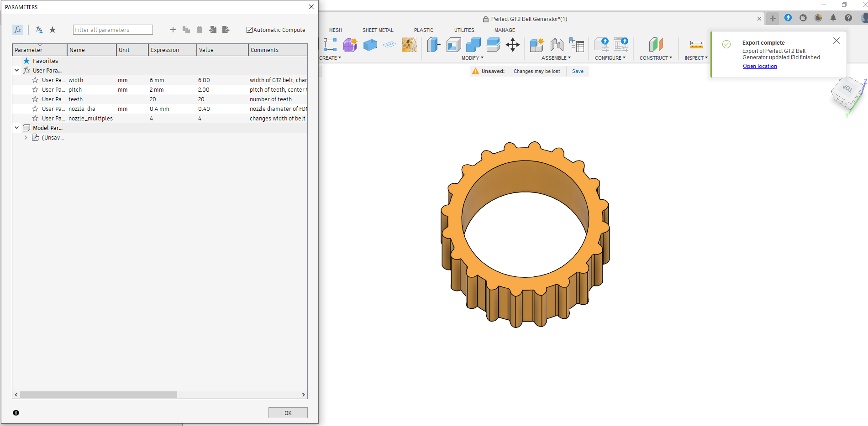Click the construction Plane icon
Screen dimensions: 868x426
(656, 45)
